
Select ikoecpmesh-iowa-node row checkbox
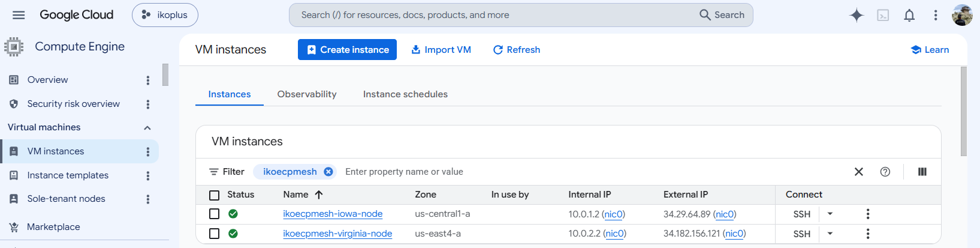coord(214,214)
